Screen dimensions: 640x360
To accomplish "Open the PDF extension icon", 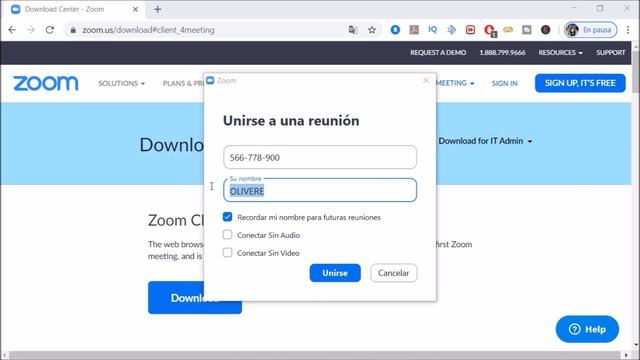I will [x=414, y=30].
